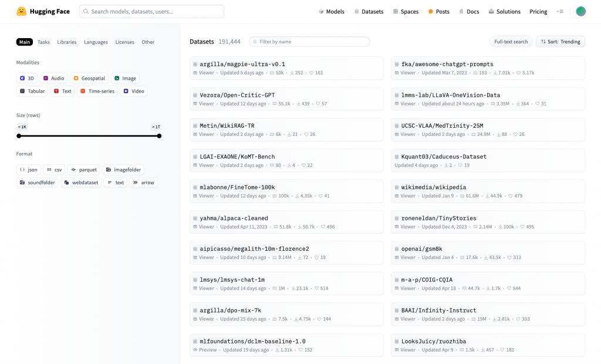Open the Solutions navigation item
The image size is (601, 364).
click(x=504, y=12)
